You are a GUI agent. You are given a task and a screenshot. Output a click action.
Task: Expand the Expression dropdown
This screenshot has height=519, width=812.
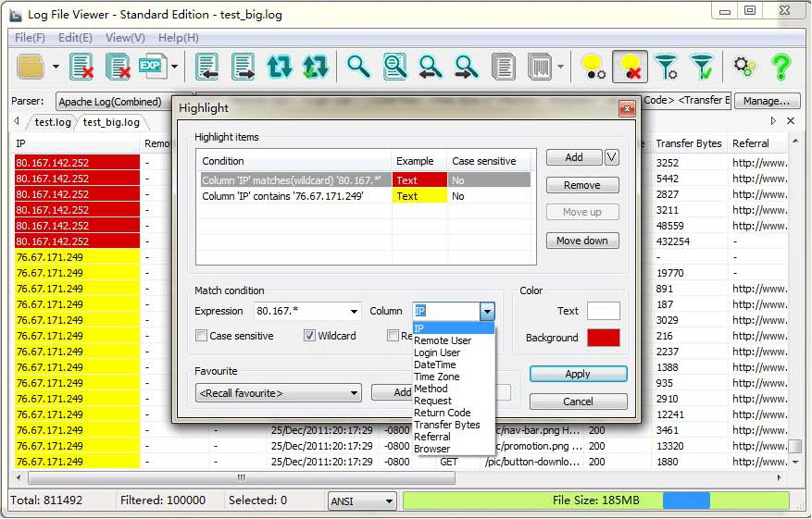click(x=354, y=312)
